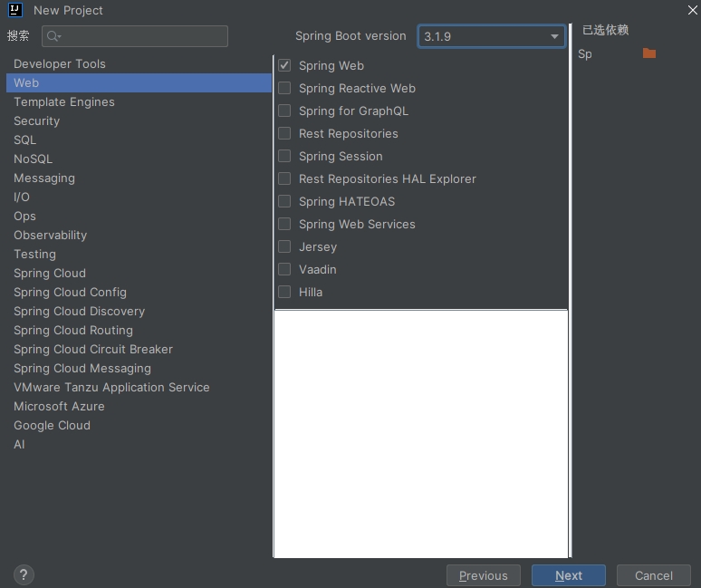Open the Observability category

(139, 236)
